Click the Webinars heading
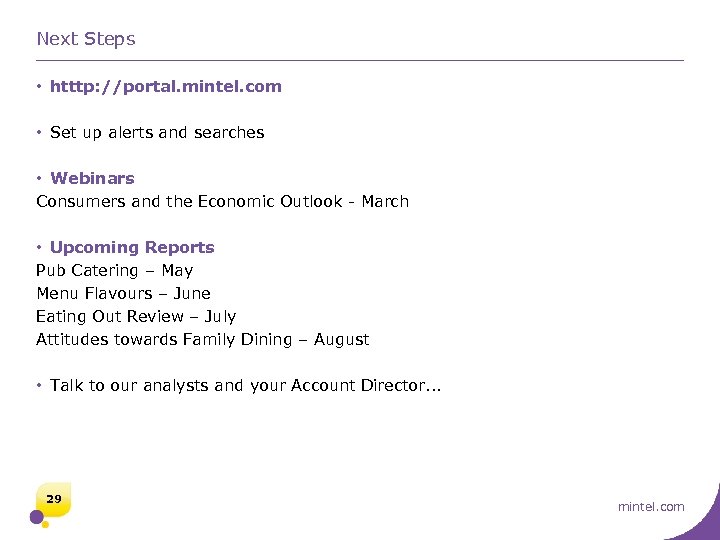Screen dimensions: 720x540 (92, 178)
